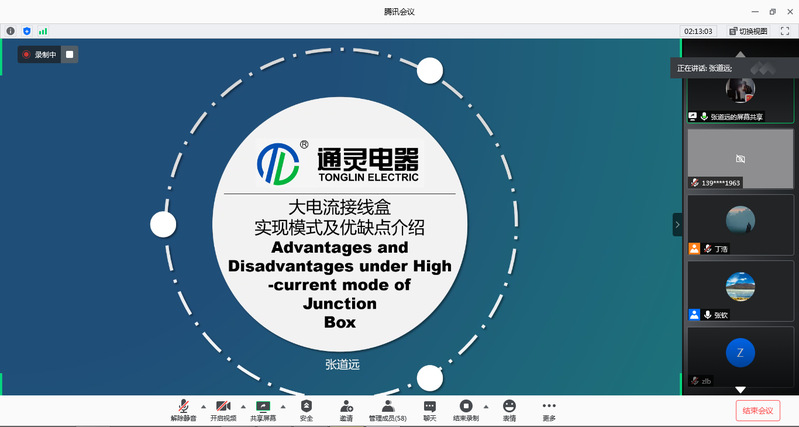The height and width of the screenshot is (427, 799).
Task: Open the meeting info icon at top-left
Action: 11,31
